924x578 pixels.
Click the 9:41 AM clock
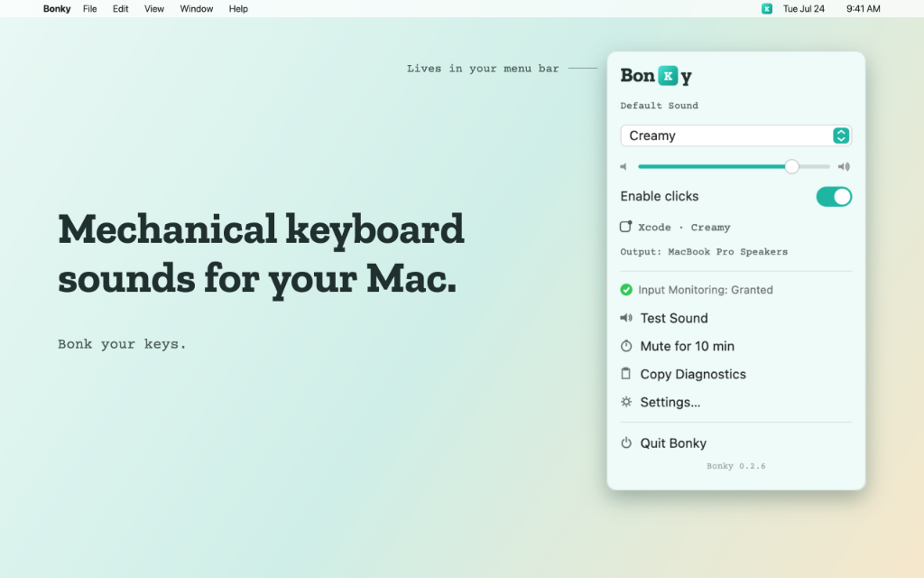point(864,9)
